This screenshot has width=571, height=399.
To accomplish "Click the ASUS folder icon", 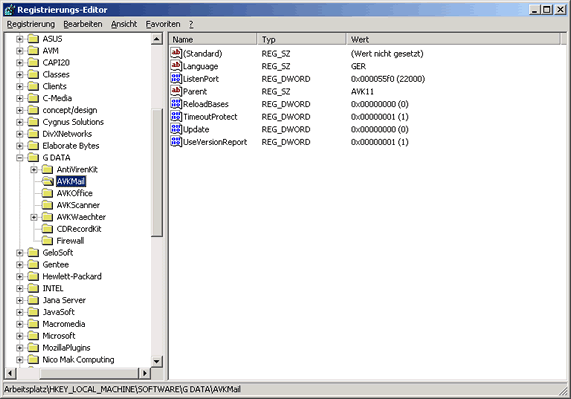I will point(33,39).
